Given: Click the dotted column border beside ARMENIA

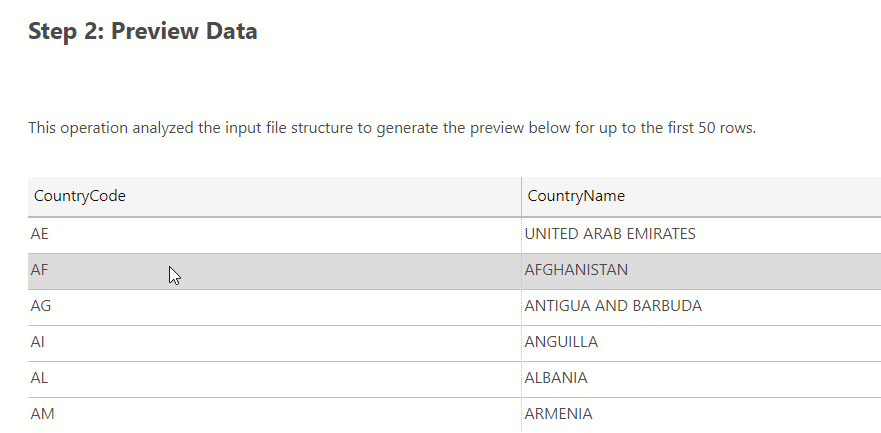Looking at the screenshot, I should click(x=521, y=414).
